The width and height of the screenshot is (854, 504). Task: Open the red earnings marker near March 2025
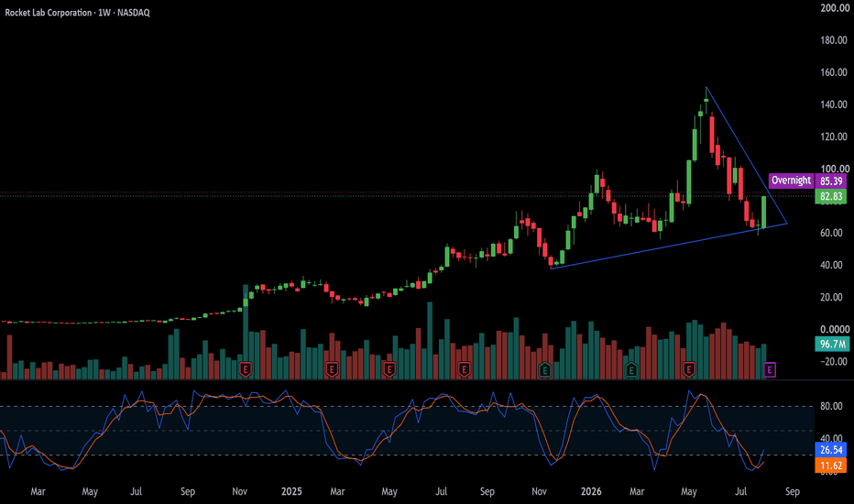[x=332, y=370]
